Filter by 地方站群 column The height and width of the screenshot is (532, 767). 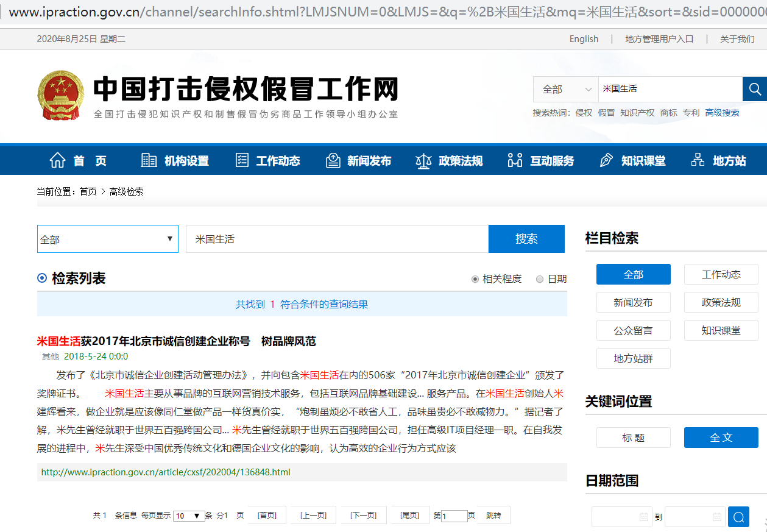point(634,358)
